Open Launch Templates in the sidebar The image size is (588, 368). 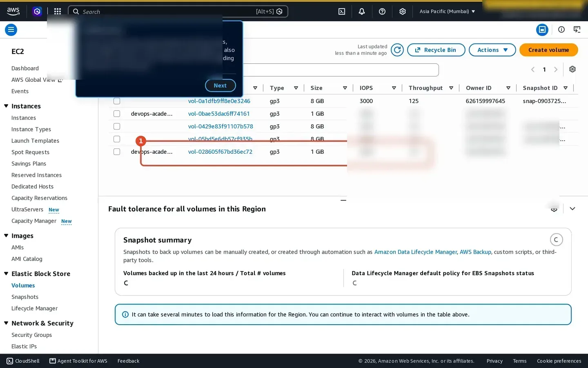[35, 141]
